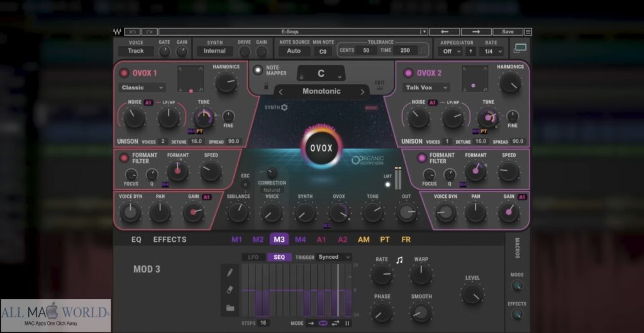
Task: Click the lock icon below Note Mapper
Action: [x=266, y=85]
